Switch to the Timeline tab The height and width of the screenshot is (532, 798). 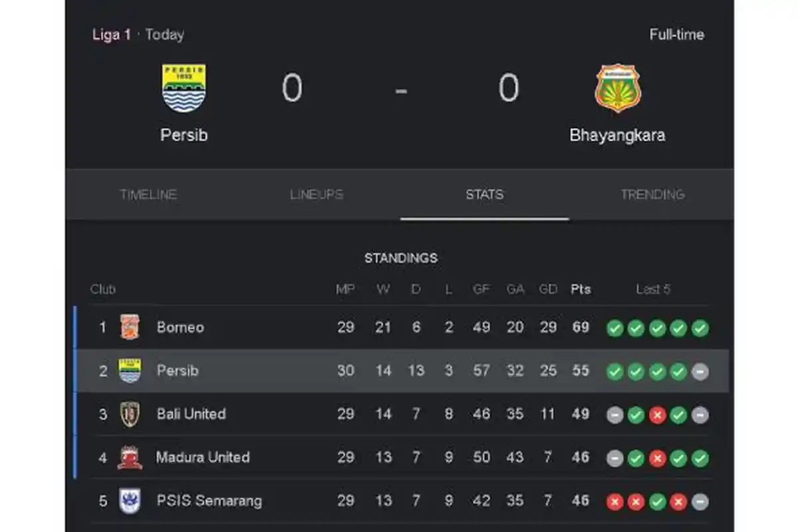pos(148,195)
